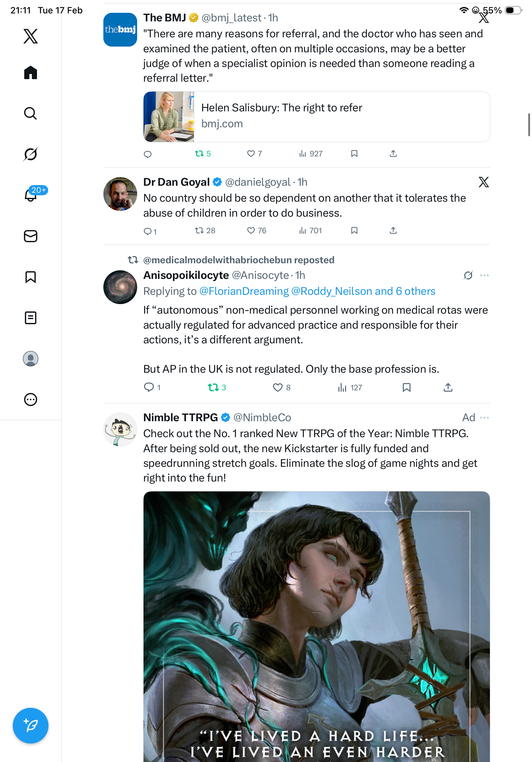Open Bookmarks in the sidebar
The width and height of the screenshot is (532, 762).
[31, 277]
